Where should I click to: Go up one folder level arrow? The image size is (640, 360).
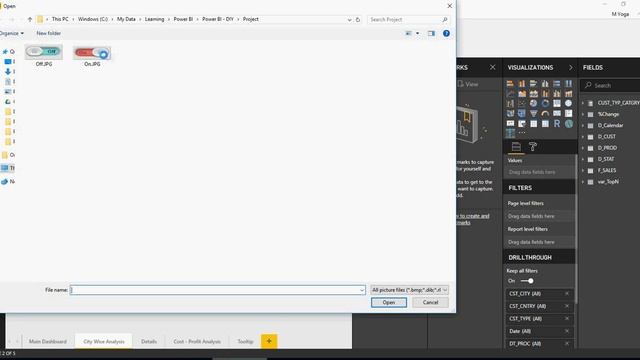click(30, 19)
